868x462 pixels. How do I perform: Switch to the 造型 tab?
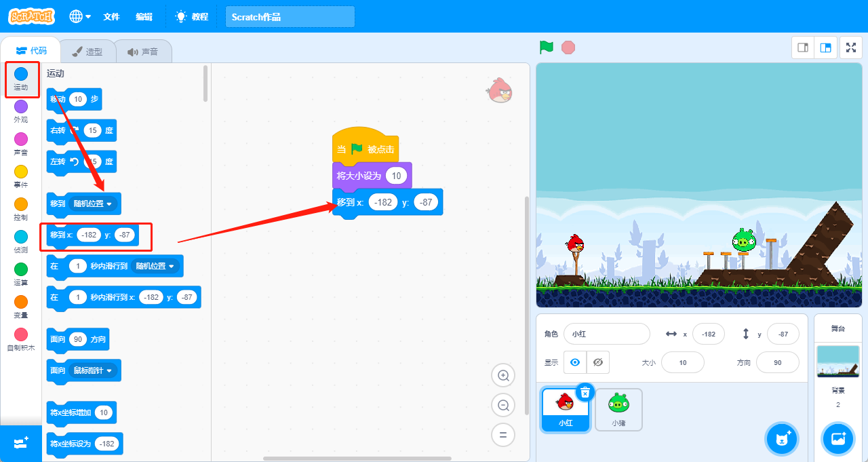(x=87, y=52)
